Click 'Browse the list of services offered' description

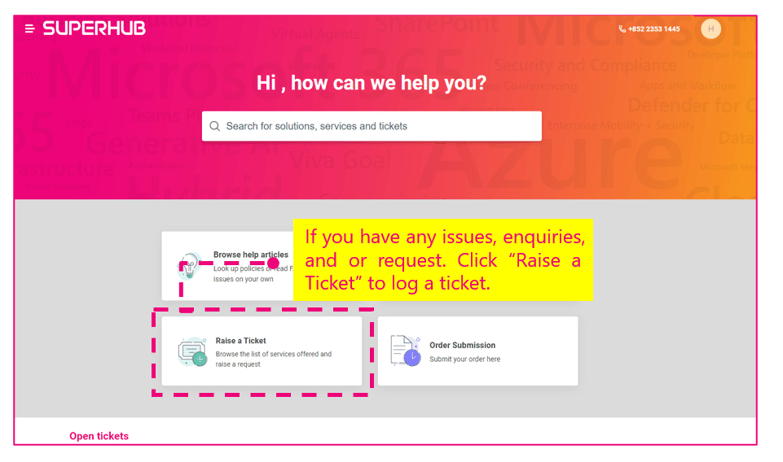[274, 359]
